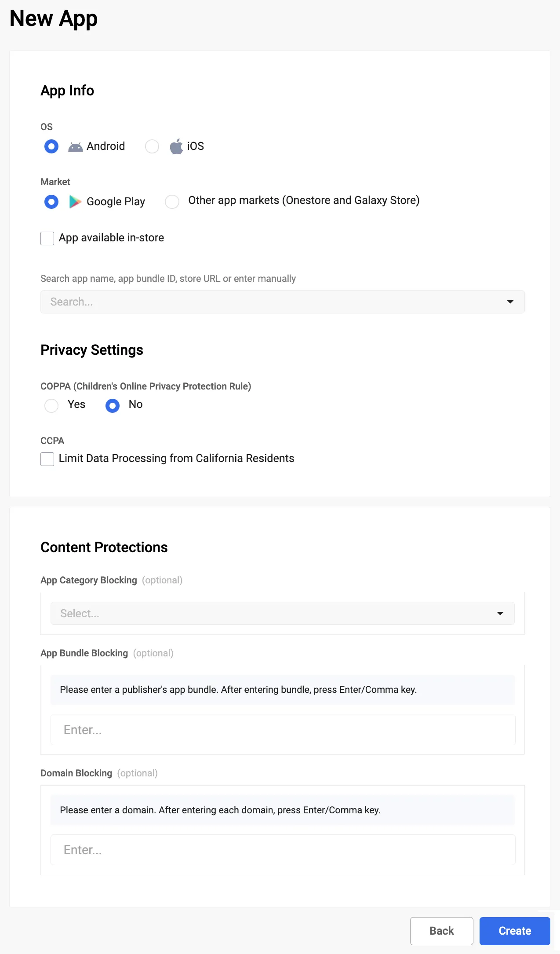This screenshot has width=560, height=954.
Task: Set COPPA to Yes
Action: pos(51,405)
